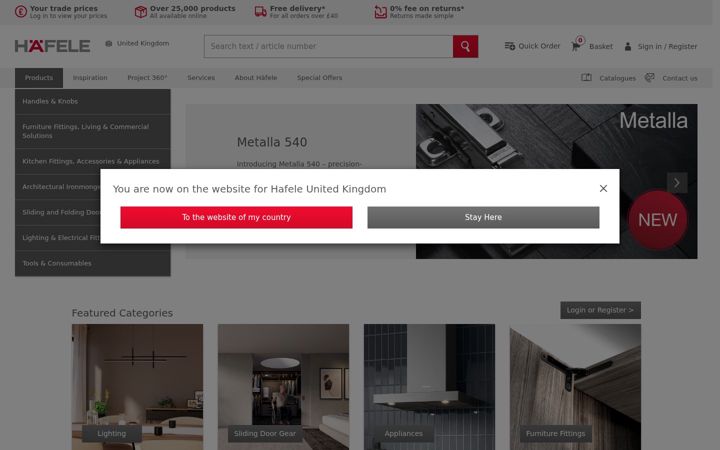Open the Quick Order icon

point(510,46)
